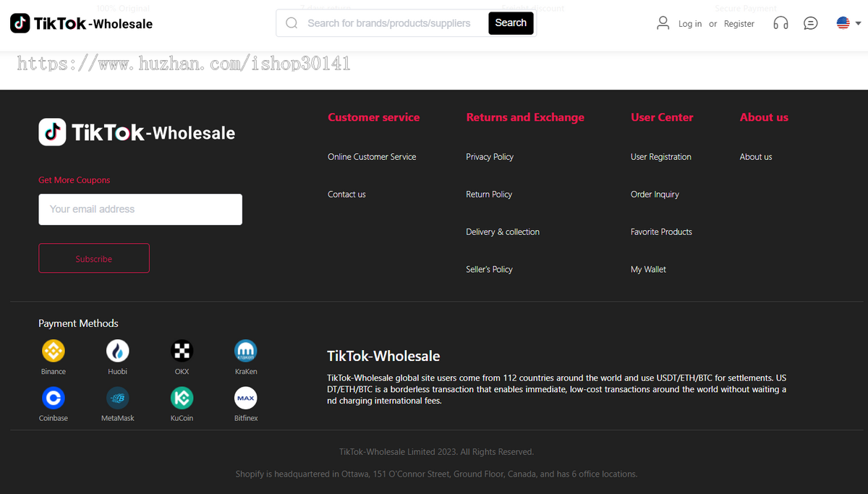Select the KuCoin payment icon
The image size is (868, 494).
coord(182,398)
